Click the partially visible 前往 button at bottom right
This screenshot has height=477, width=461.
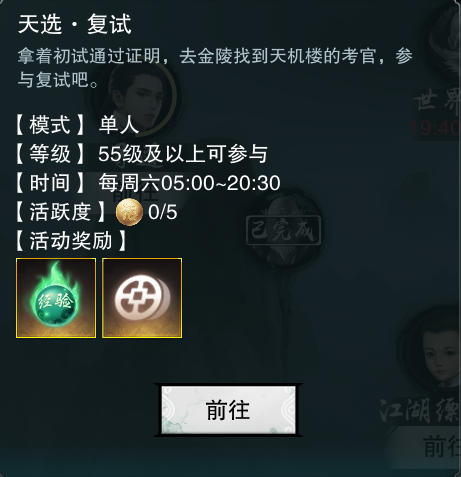[x=442, y=446]
